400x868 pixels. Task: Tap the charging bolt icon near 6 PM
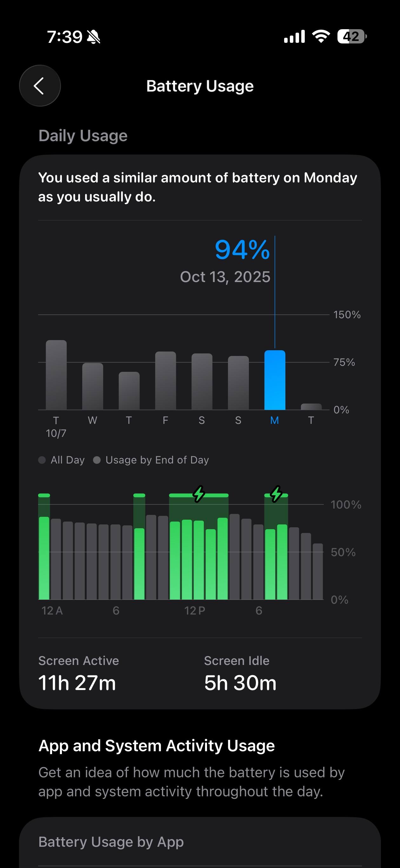276,494
